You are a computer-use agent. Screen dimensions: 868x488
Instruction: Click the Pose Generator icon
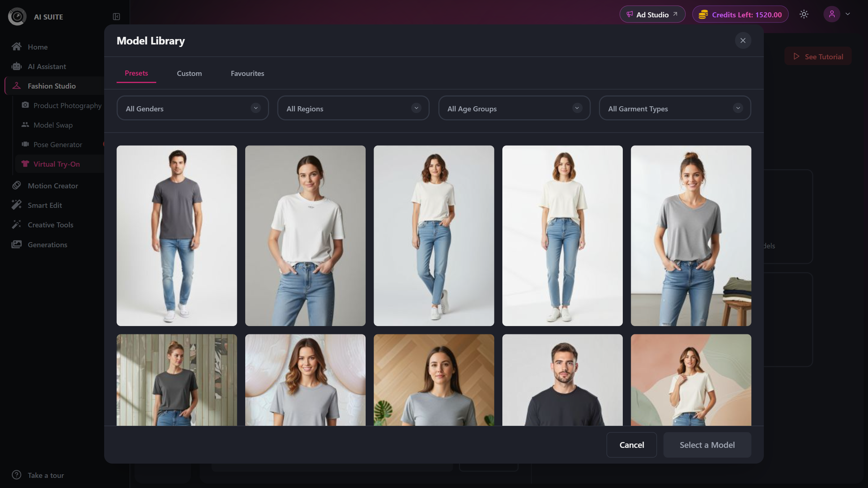25,144
